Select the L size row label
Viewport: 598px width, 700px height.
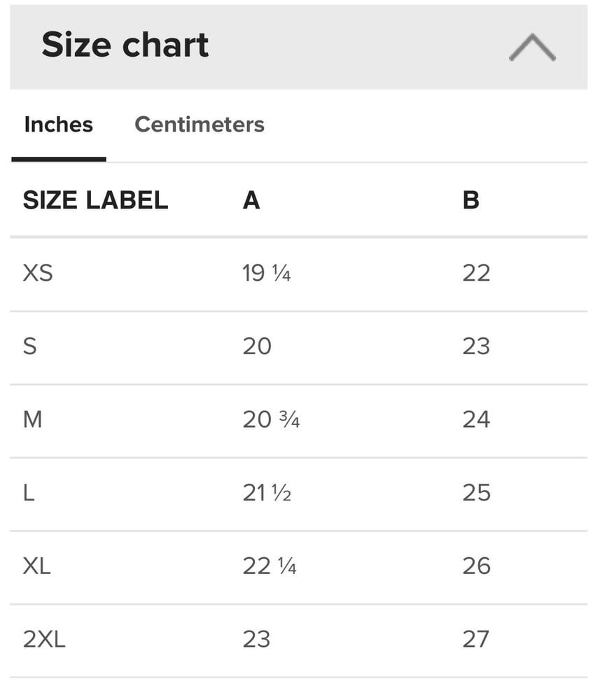29,493
